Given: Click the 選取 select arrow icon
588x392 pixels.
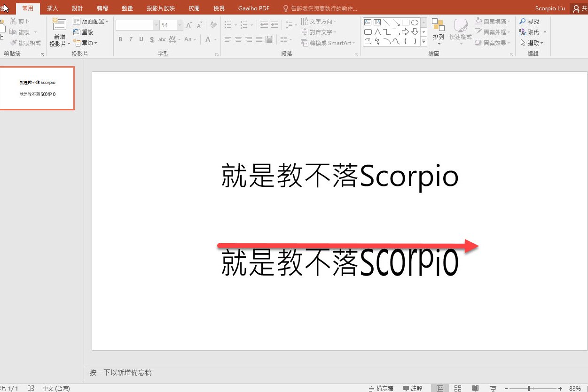Looking at the screenshot, I should coord(523,43).
